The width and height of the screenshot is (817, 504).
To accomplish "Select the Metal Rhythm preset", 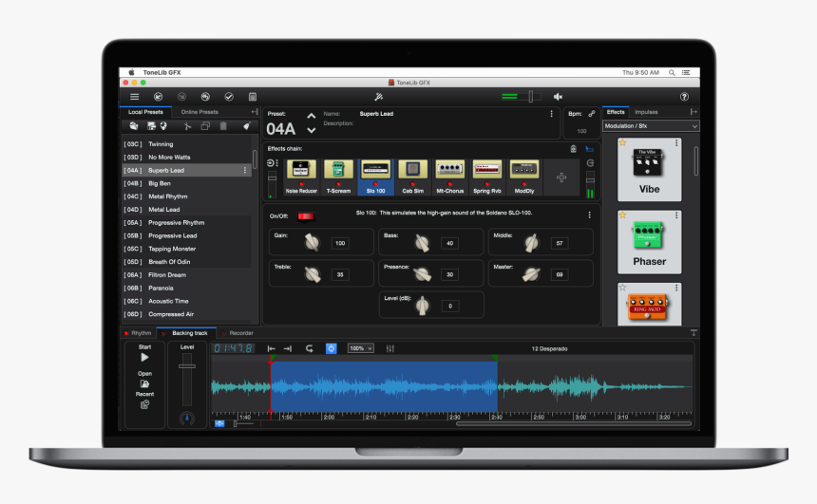I will pyautogui.click(x=186, y=196).
